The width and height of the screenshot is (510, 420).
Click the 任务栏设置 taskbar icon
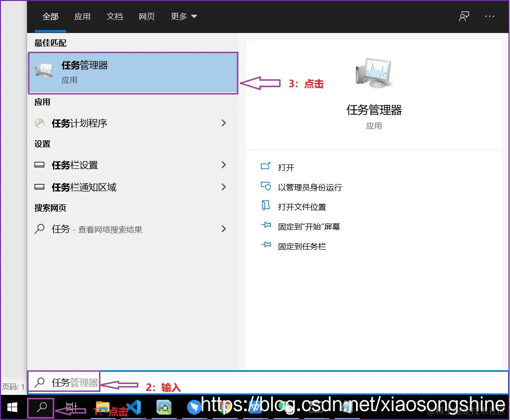point(39,164)
